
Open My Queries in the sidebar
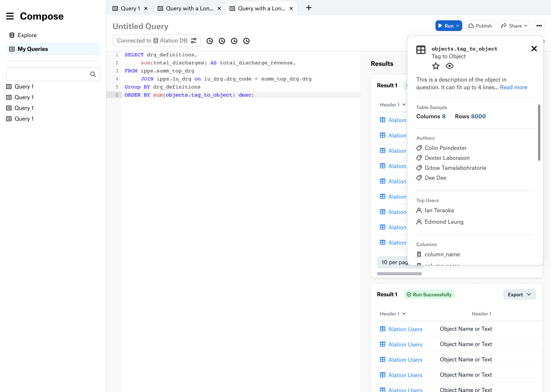[x=53, y=49]
